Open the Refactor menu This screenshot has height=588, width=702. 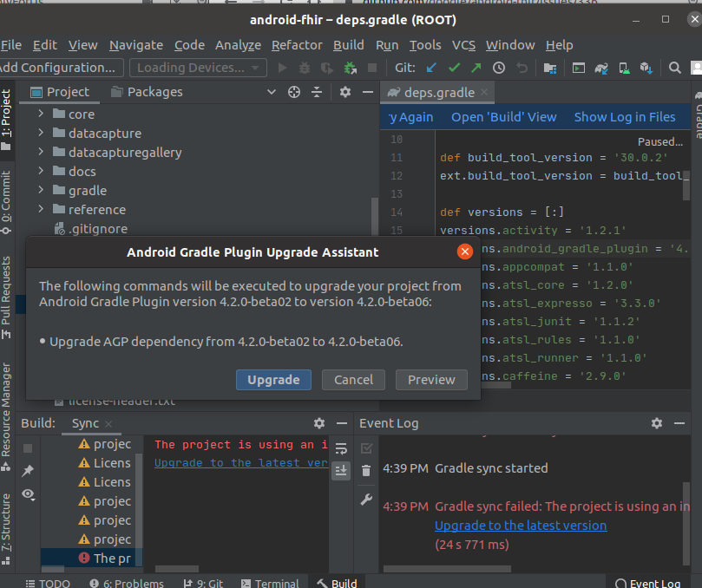297,45
